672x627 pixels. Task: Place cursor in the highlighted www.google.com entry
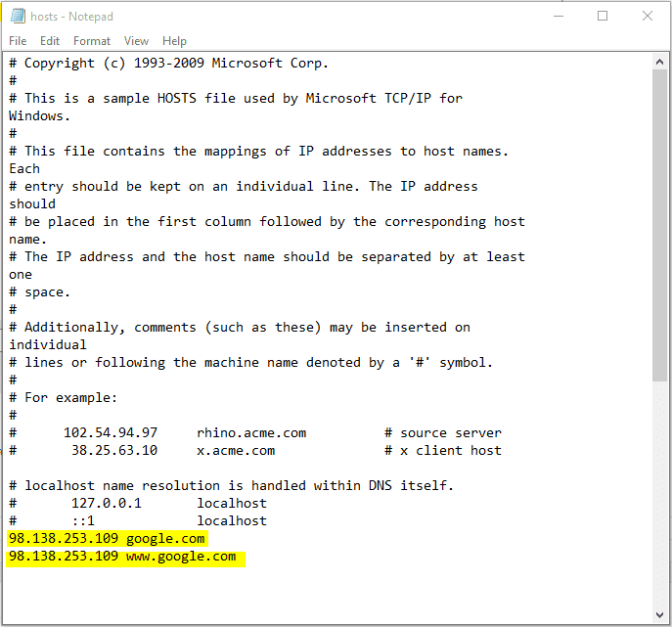[181, 557]
